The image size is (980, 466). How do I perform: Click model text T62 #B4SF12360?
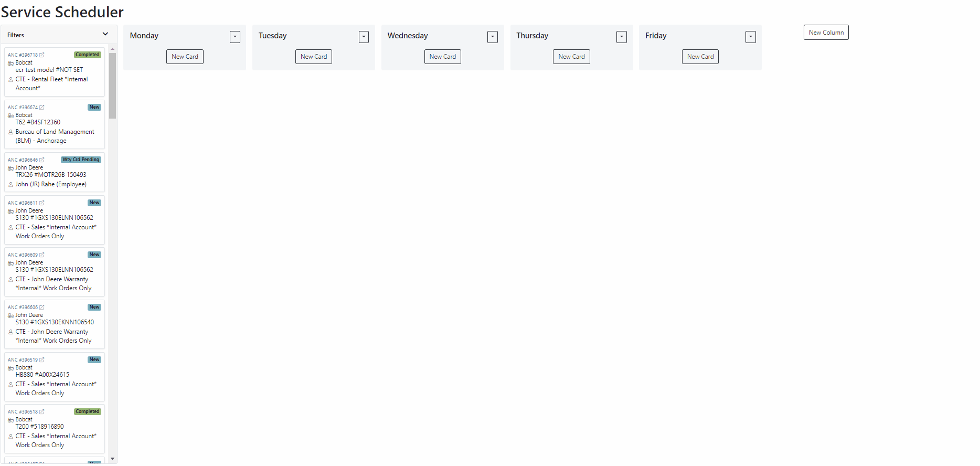tap(38, 122)
